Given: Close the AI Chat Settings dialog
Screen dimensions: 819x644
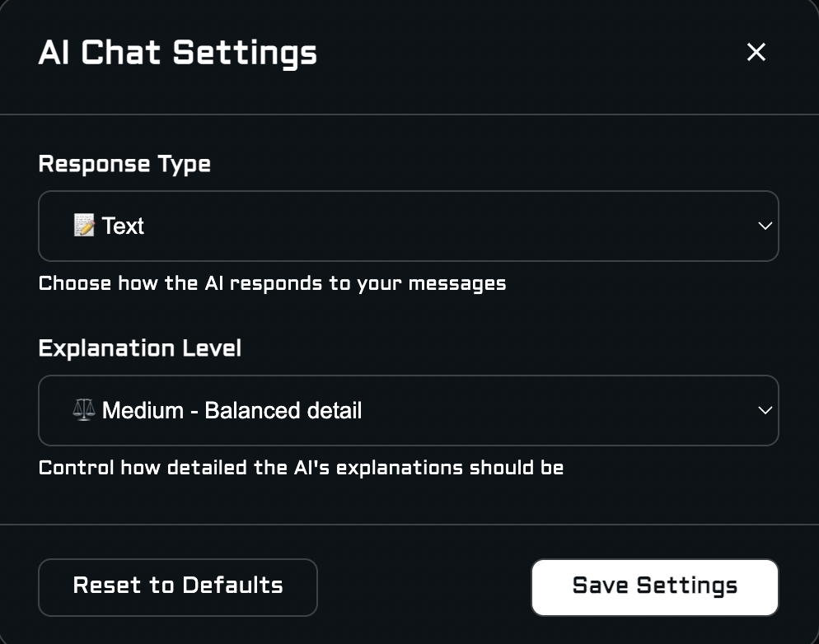Looking at the screenshot, I should tap(756, 53).
